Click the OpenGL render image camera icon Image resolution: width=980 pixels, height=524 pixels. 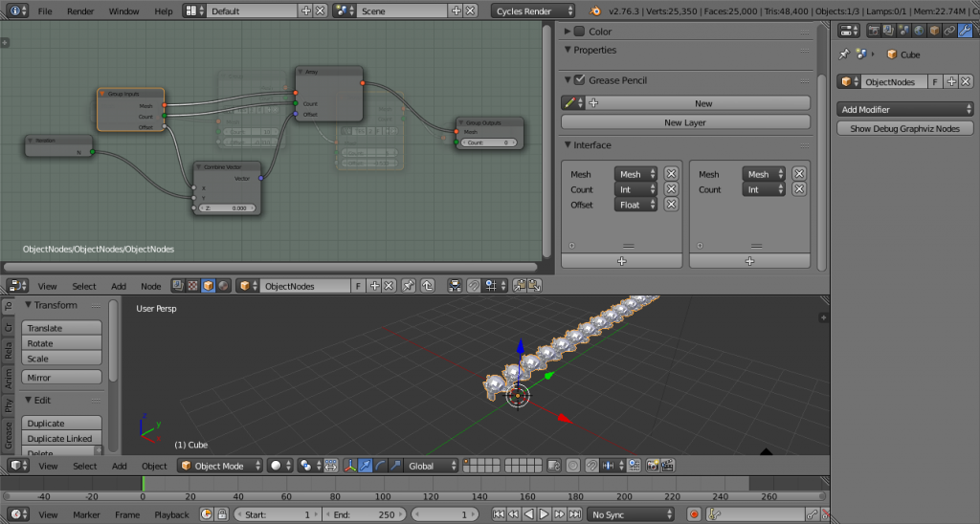[653, 466]
